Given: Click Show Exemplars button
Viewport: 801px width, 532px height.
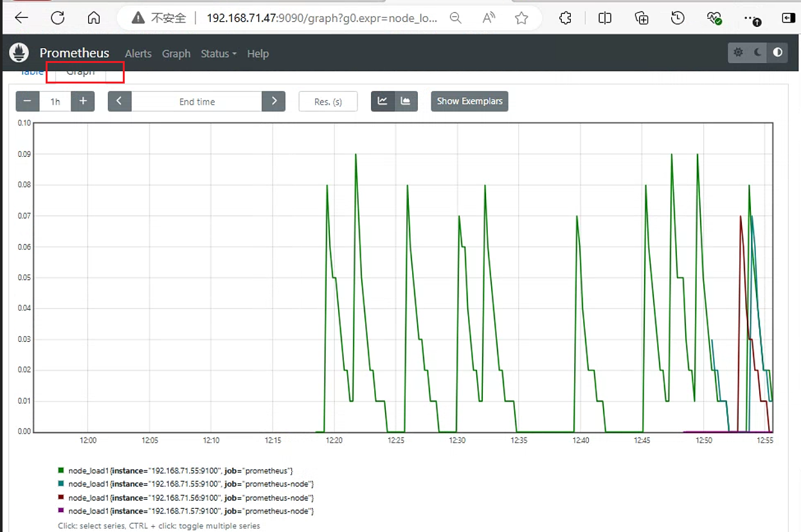Looking at the screenshot, I should pyautogui.click(x=469, y=102).
